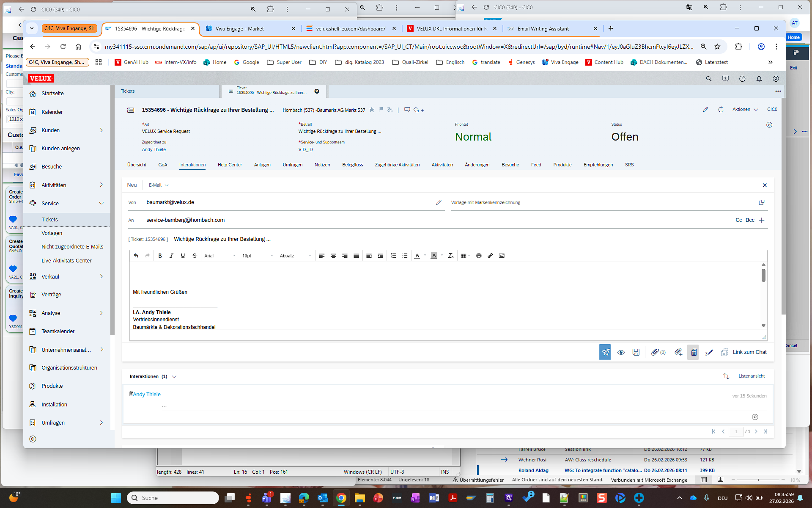The image size is (812, 508).
Task: Insert image using editor toolbar icon
Action: [x=502, y=256]
